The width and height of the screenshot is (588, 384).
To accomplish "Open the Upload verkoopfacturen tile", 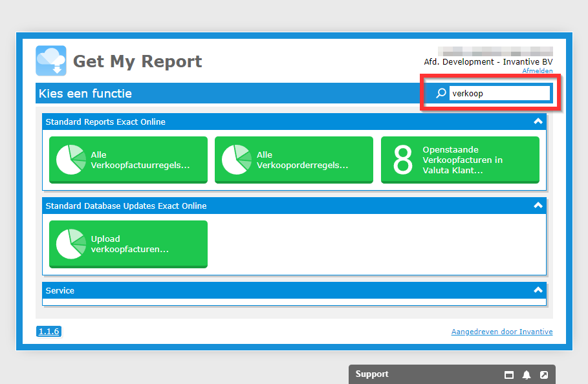I will click(128, 244).
